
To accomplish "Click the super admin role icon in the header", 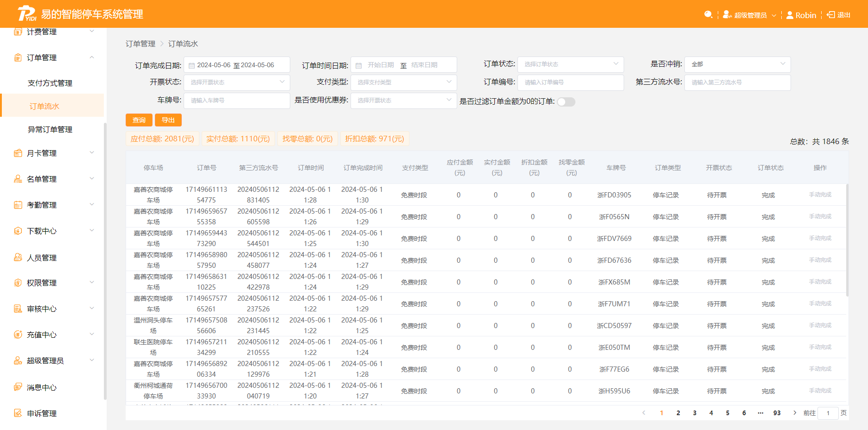I will click(x=727, y=15).
